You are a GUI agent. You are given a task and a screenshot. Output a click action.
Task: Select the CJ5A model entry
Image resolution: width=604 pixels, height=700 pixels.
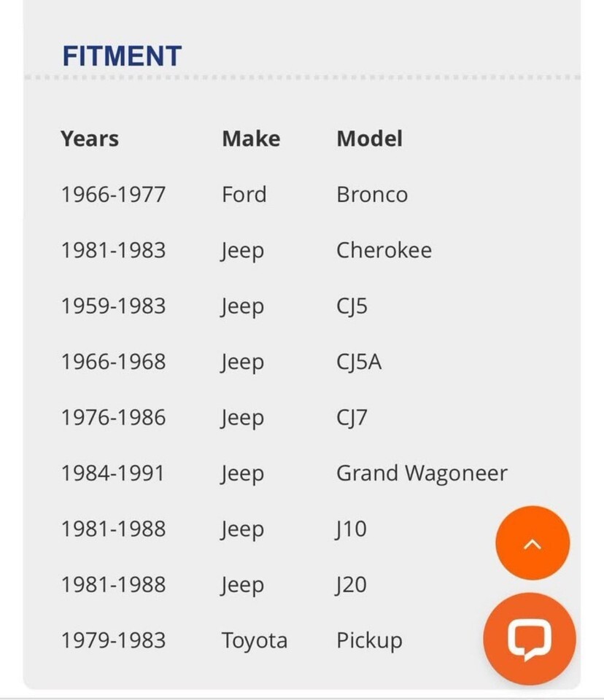coord(359,362)
